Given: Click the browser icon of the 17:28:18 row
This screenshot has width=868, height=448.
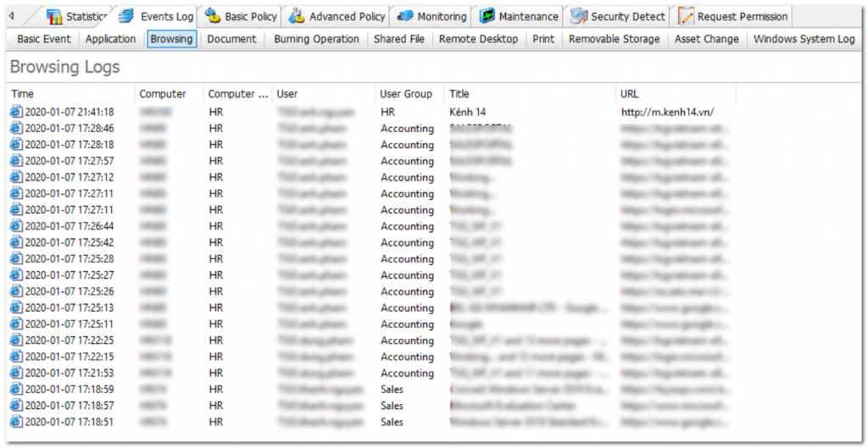Looking at the screenshot, I should pos(17,144).
